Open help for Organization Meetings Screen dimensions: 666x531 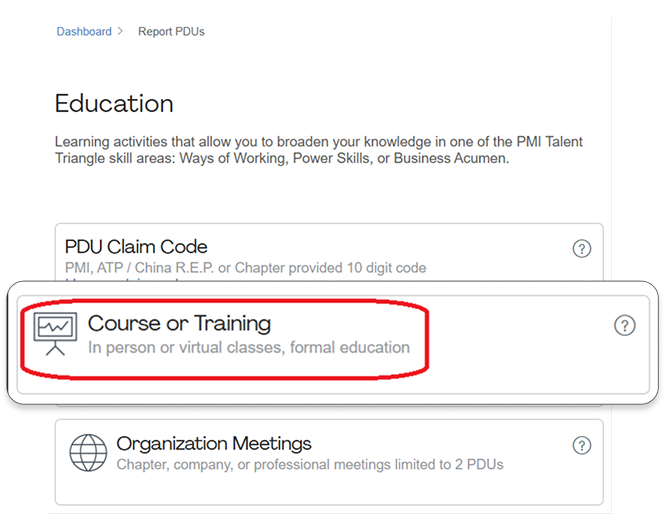581,446
